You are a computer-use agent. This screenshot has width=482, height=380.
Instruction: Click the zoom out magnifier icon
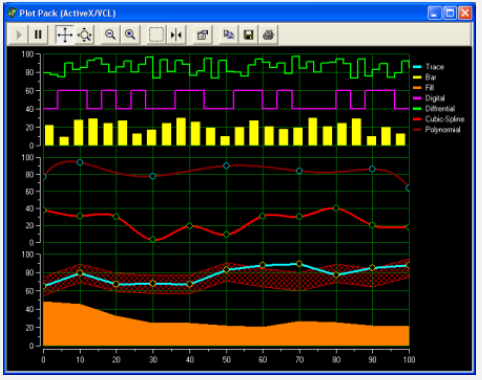[x=110, y=35]
